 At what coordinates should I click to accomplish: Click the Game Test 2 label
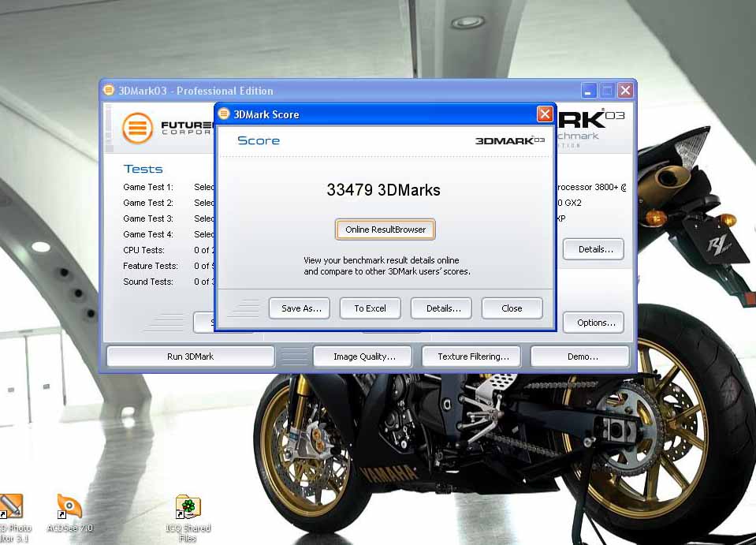click(148, 203)
